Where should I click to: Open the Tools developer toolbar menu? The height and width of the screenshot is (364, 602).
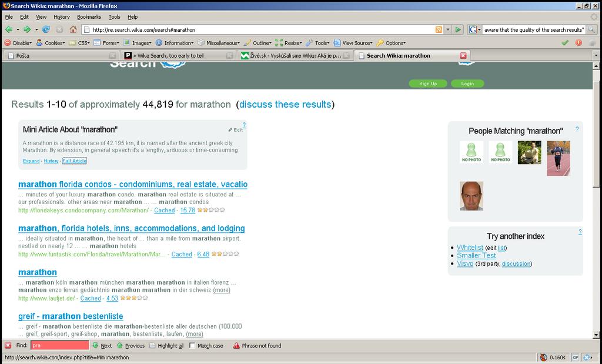(317, 43)
